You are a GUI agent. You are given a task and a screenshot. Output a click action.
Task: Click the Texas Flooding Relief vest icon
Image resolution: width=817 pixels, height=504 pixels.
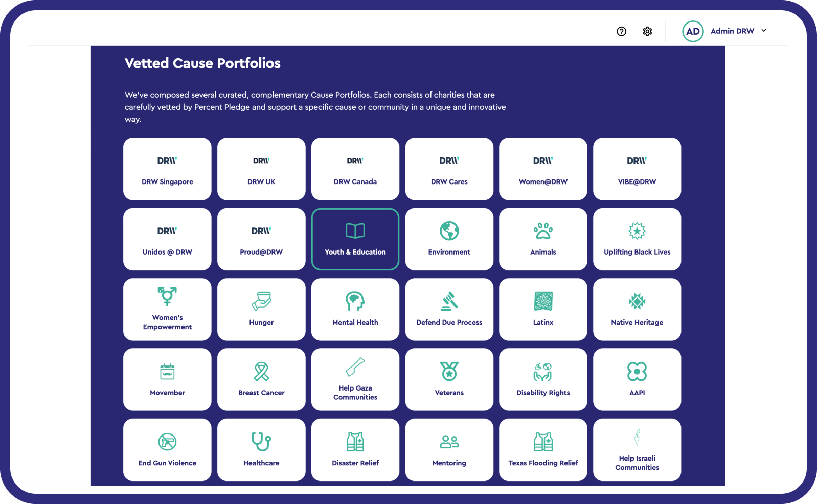coord(543,442)
